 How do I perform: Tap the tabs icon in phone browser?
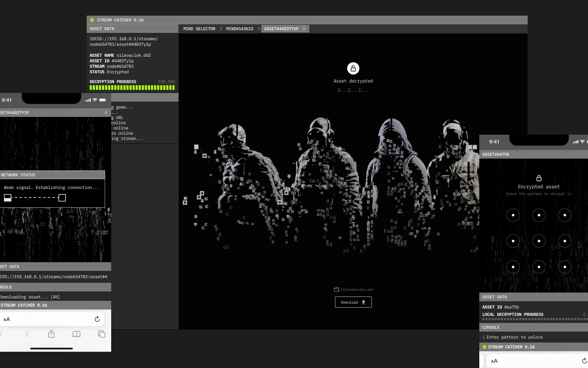click(x=101, y=334)
